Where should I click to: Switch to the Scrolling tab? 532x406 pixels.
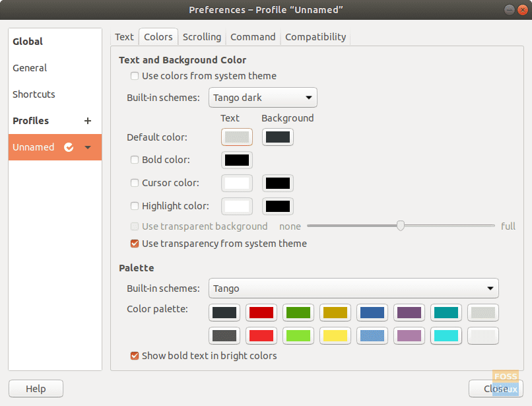click(201, 37)
